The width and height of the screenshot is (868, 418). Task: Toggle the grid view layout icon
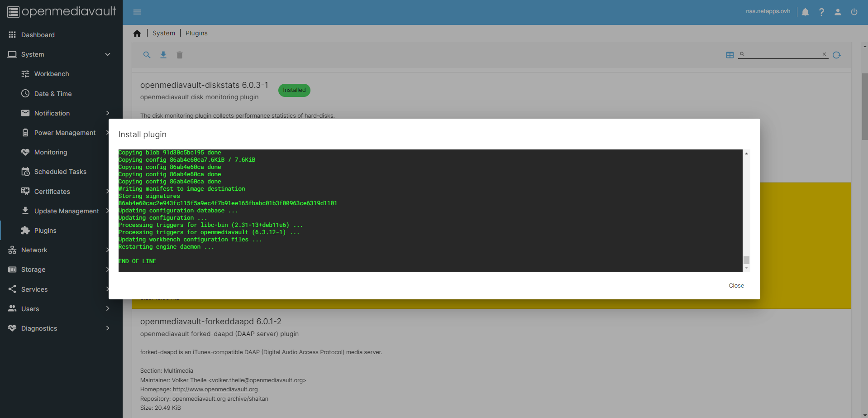click(x=730, y=55)
